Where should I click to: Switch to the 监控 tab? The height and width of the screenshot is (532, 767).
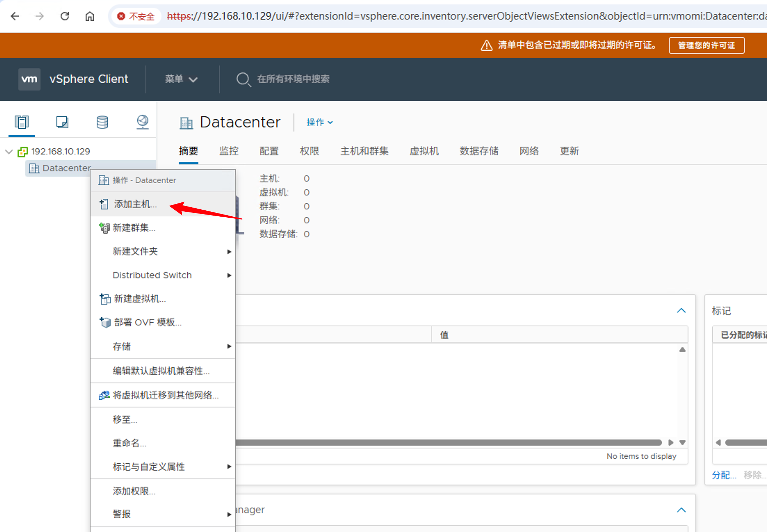pos(229,151)
